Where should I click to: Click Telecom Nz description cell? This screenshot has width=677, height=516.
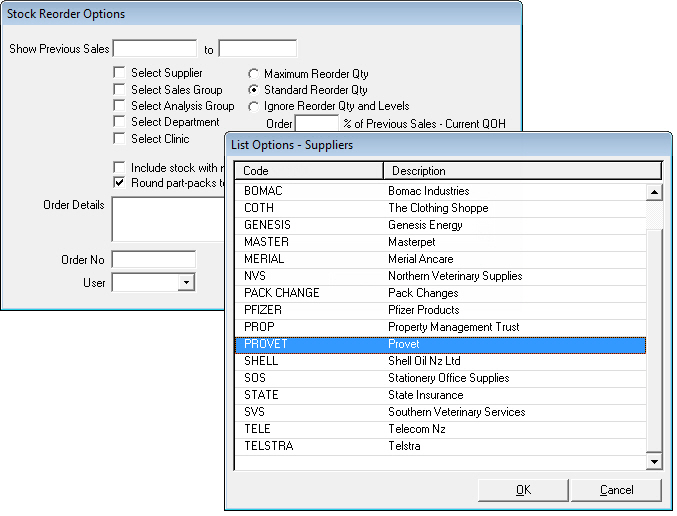click(417, 429)
